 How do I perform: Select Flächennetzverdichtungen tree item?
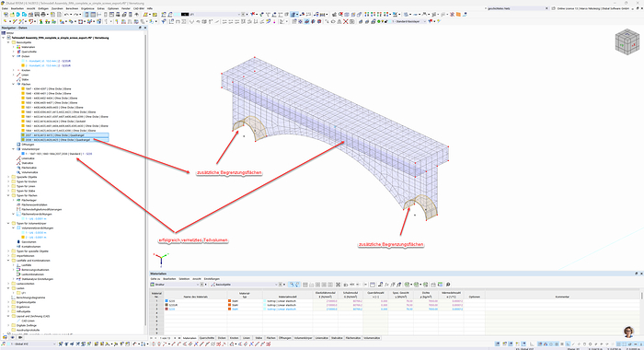click(37, 214)
